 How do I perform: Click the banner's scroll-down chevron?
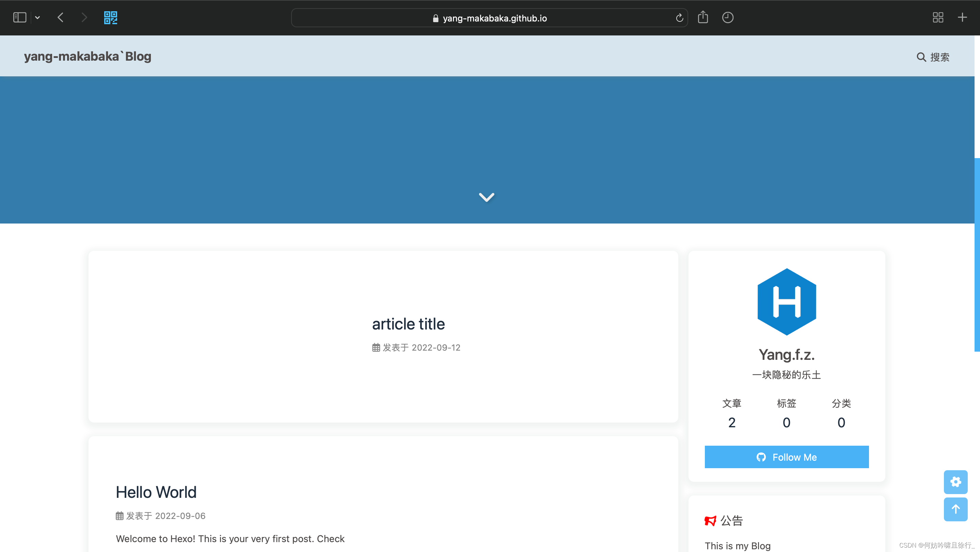coord(486,197)
